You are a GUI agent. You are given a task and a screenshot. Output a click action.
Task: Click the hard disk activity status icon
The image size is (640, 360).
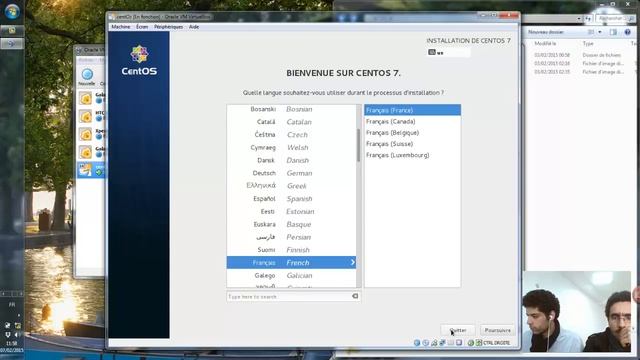coord(417,343)
